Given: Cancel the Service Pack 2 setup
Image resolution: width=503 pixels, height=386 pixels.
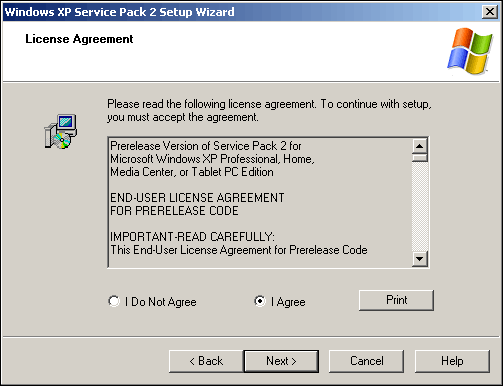Looking at the screenshot, I should 366,361.
